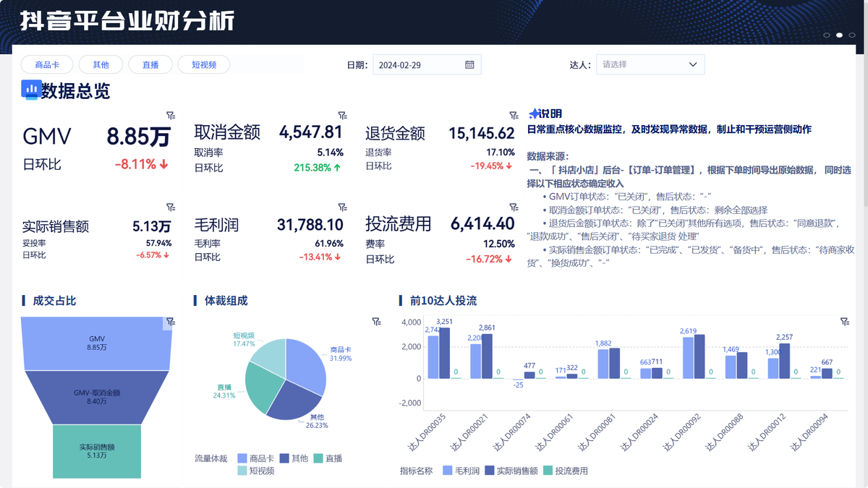Click the 说明 star icon
Viewport: 868px width, 488px height.
(x=534, y=114)
